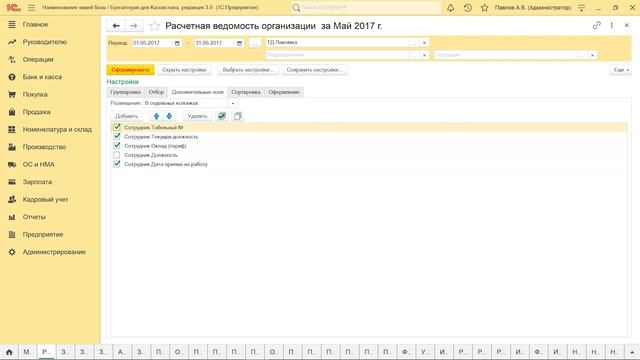Move selected field down arrow
640x360 pixels.
pyautogui.click(x=169, y=116)
